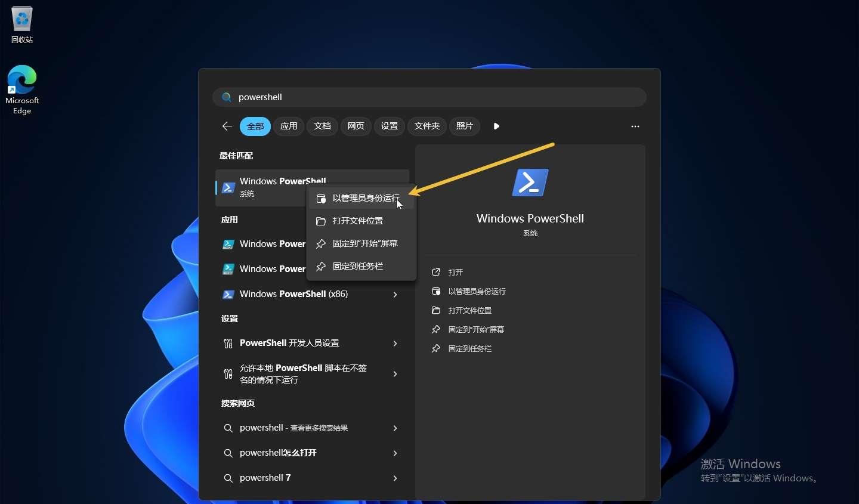Expand powershell 7 suggestion chevron
This screenshot has width=859, height=504.
pyautogui.click(x=395, y=478)
